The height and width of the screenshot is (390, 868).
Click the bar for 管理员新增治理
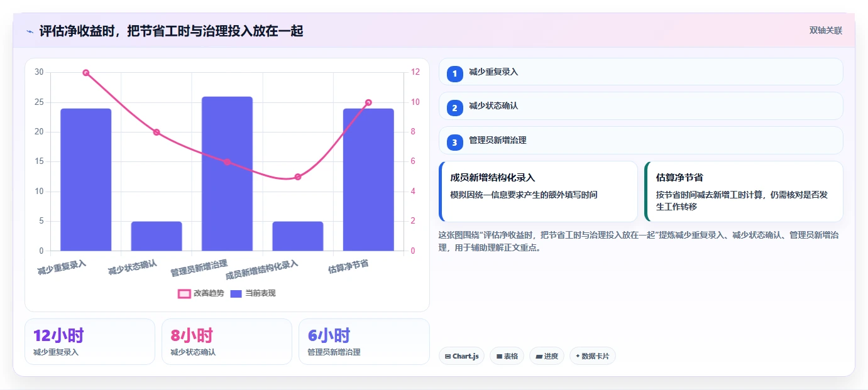(x=227, y=174)
